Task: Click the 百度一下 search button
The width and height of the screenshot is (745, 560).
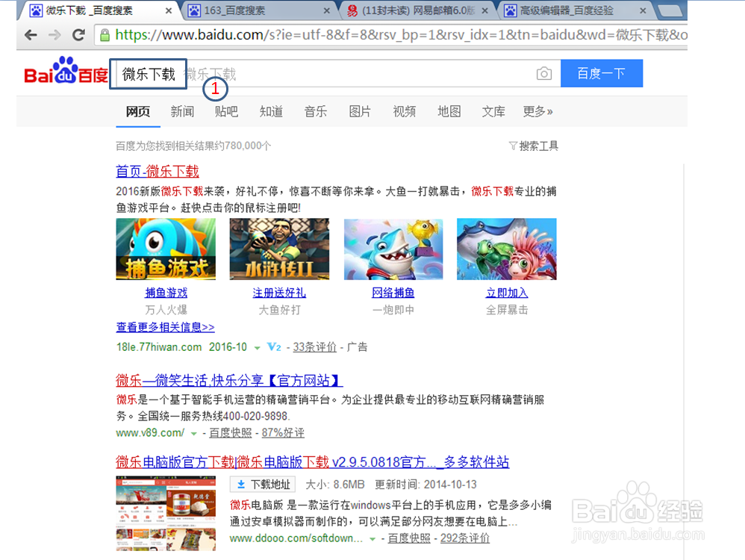Action: (602, 73)
